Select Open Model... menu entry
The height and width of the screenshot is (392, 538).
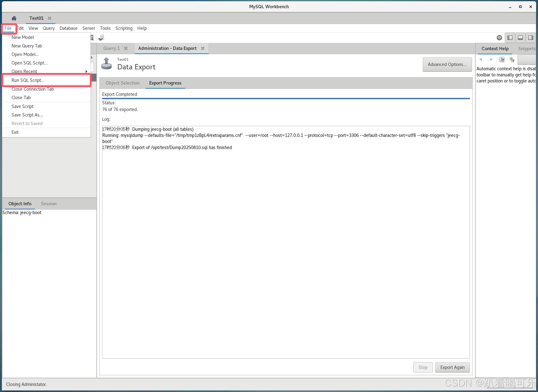[x=47, y=54]
